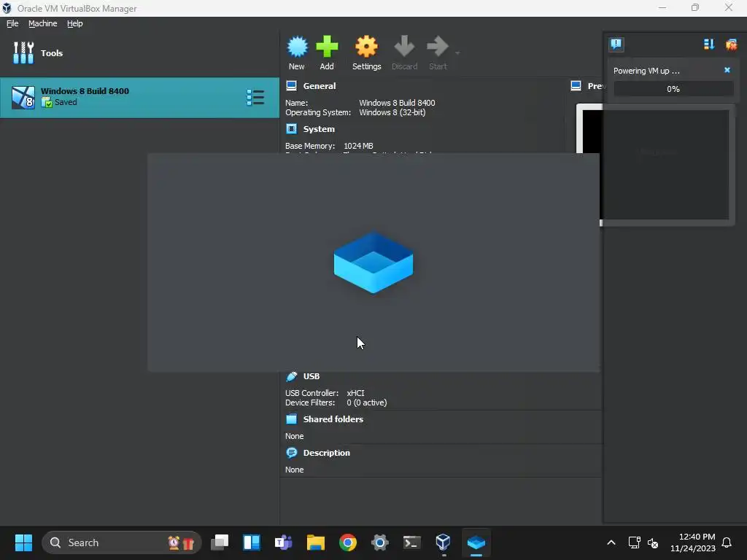Screen dimensions: 747x560
Task: Click the USB section header
Action: tap(311, 376)
